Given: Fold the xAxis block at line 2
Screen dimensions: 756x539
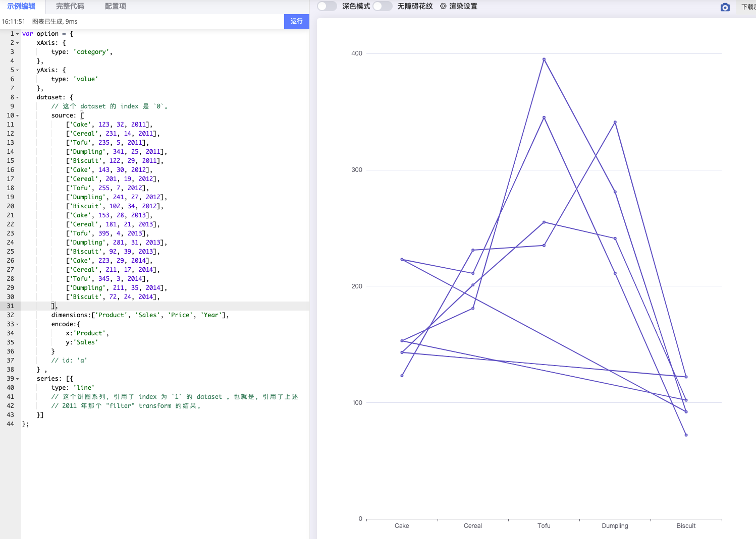Looking at the screenshot, I should tap(17, 43).
